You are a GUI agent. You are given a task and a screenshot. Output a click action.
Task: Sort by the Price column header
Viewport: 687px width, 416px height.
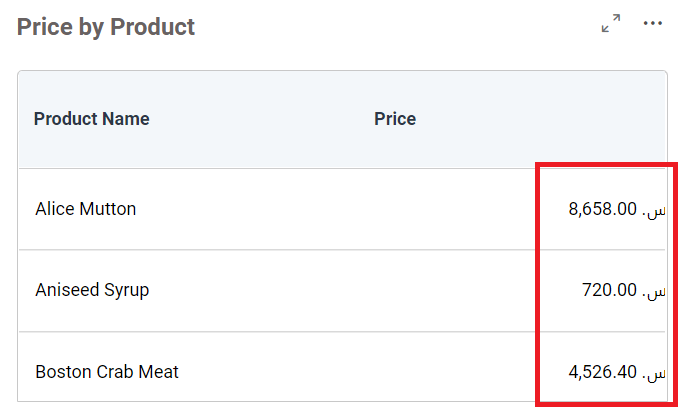point(395,119)
